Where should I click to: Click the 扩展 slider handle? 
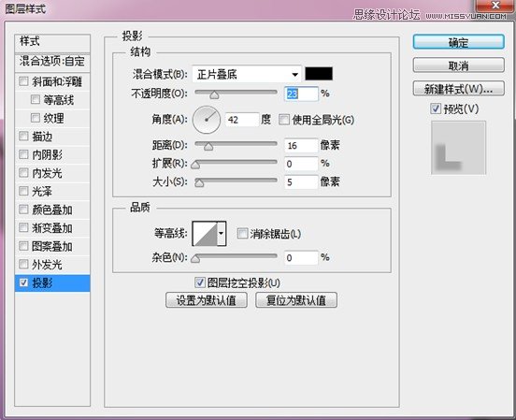195,165
